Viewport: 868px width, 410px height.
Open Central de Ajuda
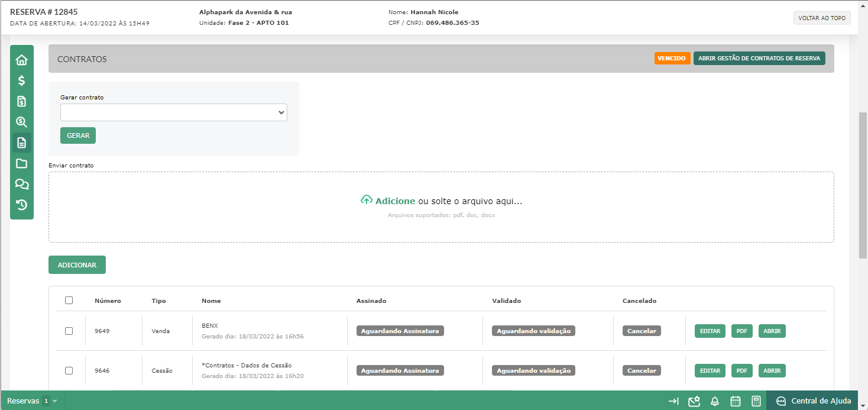pyautogui.click(x=812, y=401)
